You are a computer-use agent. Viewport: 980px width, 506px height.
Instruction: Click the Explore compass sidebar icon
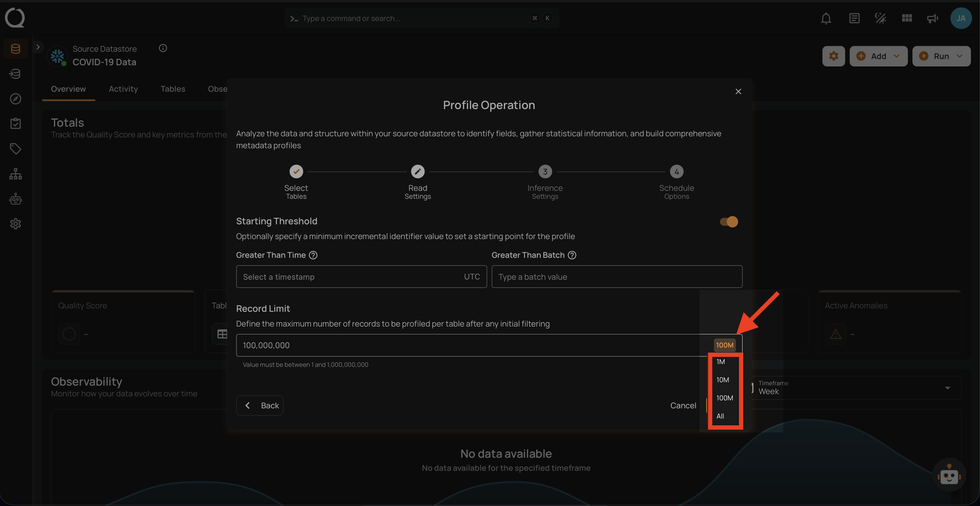click(15, 99)
